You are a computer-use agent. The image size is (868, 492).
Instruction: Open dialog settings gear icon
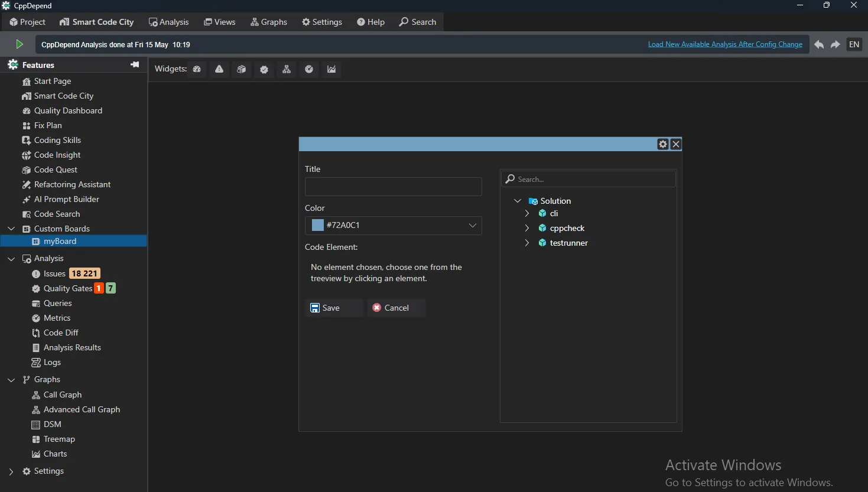pyautogui.click(x=663, y=144)
